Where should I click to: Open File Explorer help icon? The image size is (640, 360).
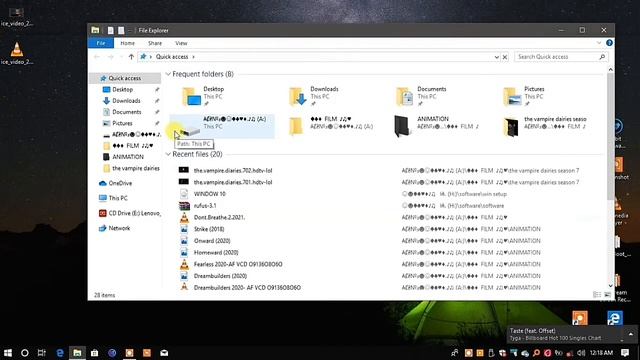609,43
